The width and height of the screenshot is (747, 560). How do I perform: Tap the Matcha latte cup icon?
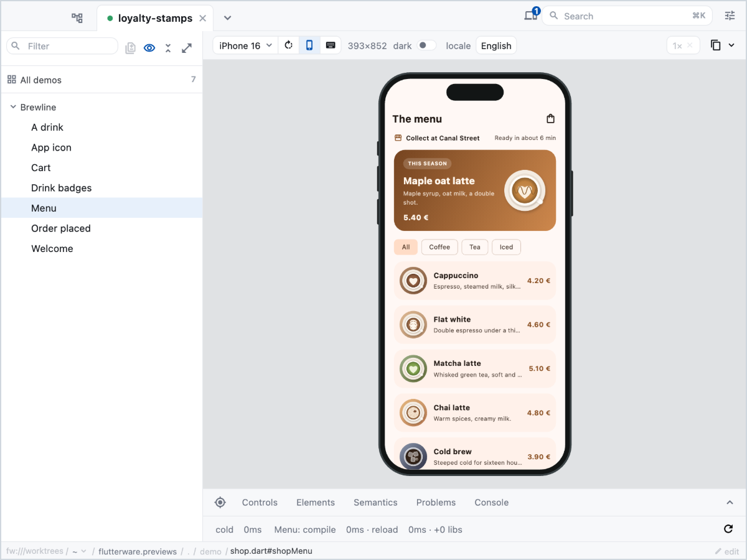point(413,369)
